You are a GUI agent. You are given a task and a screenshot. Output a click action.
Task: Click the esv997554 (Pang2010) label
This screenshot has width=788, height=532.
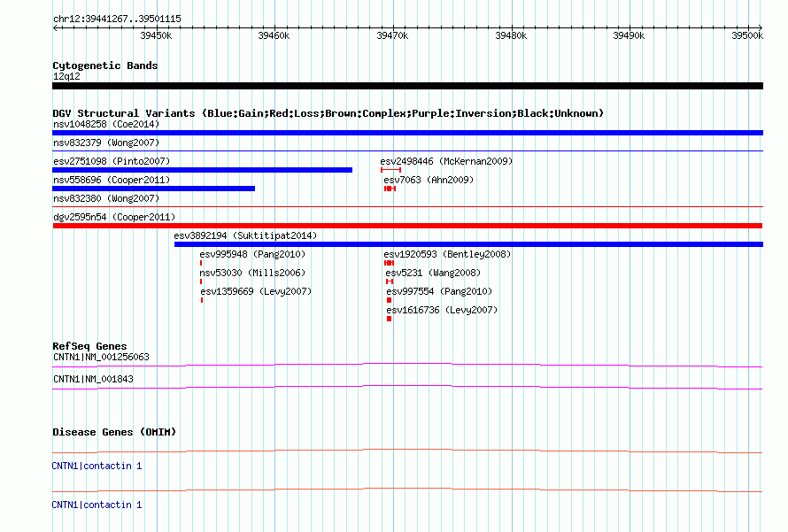click(x=439, y=291)
